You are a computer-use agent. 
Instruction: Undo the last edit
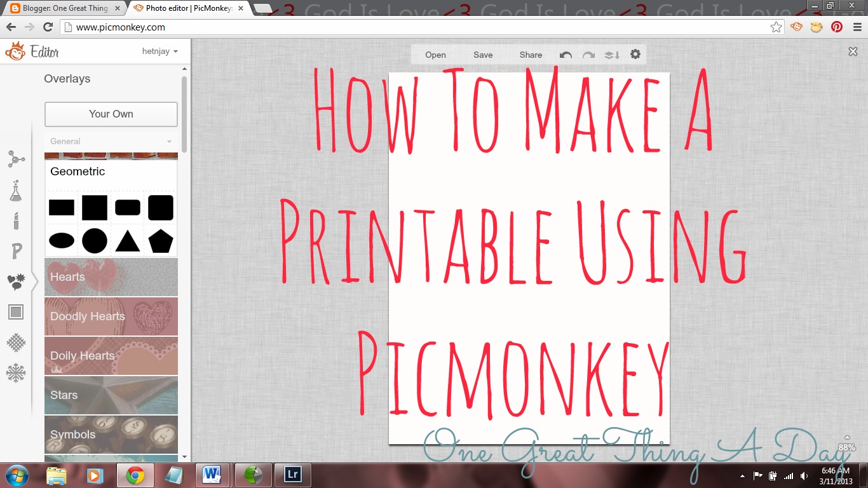[x=566, y=55]
